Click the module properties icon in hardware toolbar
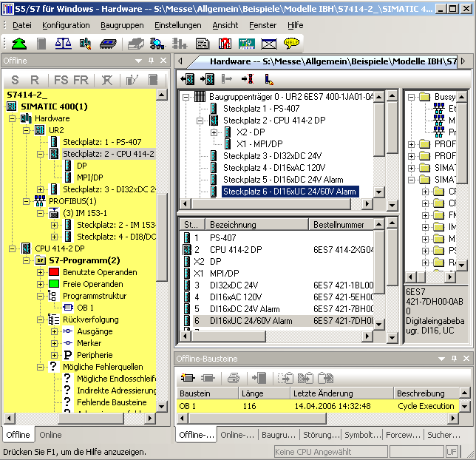This screenshot has width=476, height=460. point(269,80)
